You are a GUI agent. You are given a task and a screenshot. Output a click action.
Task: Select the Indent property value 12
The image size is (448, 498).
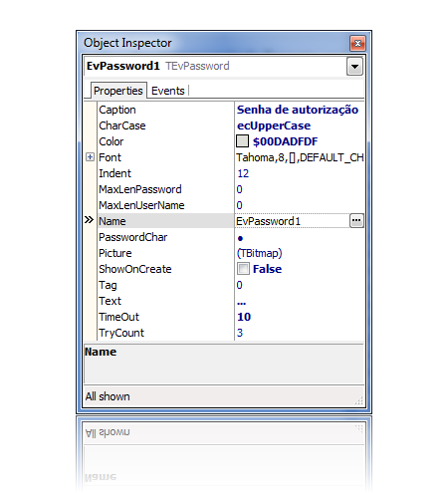coord(243,173)
